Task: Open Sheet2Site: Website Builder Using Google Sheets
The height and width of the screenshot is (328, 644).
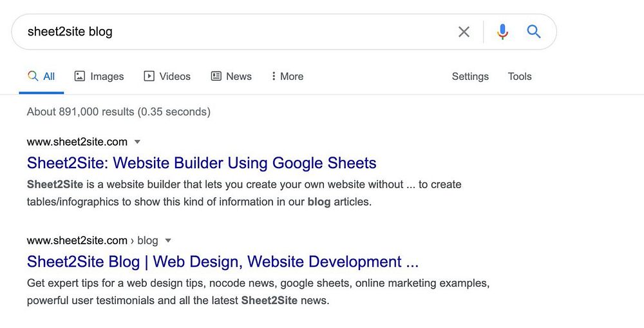Action: 202,162
